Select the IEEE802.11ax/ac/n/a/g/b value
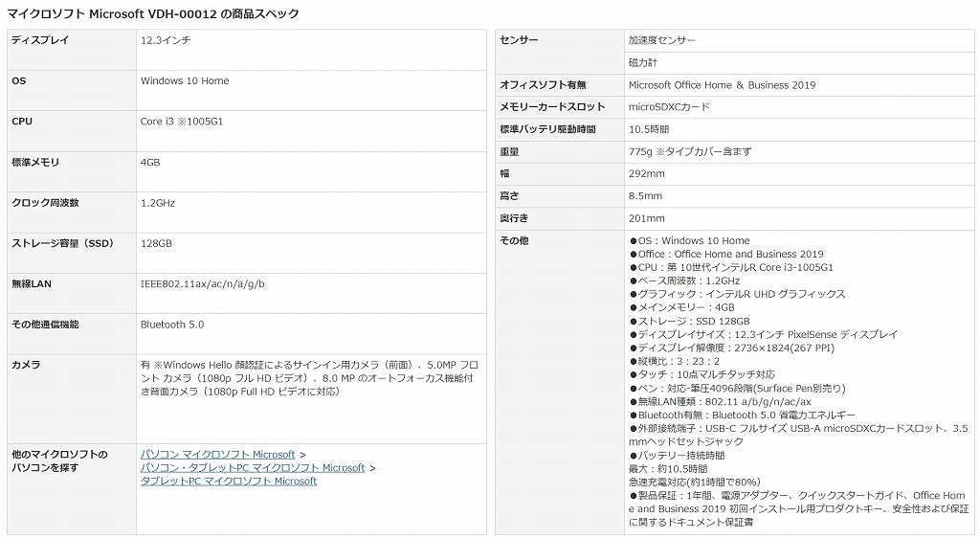The width and height of the screenshot is (980, 539). point(203,284)
